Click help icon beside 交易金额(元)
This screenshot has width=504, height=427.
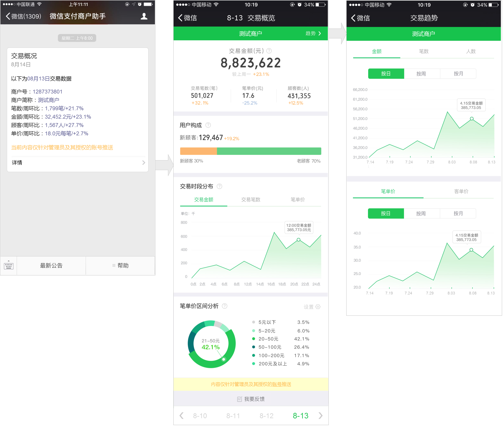pos(269,51)
